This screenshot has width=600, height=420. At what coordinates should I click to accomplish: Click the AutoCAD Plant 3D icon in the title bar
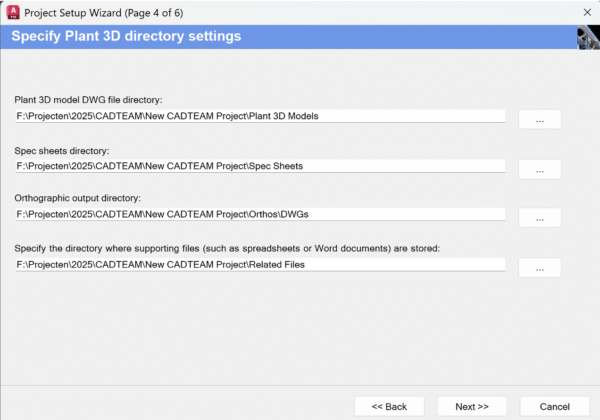tap(13, 12)
